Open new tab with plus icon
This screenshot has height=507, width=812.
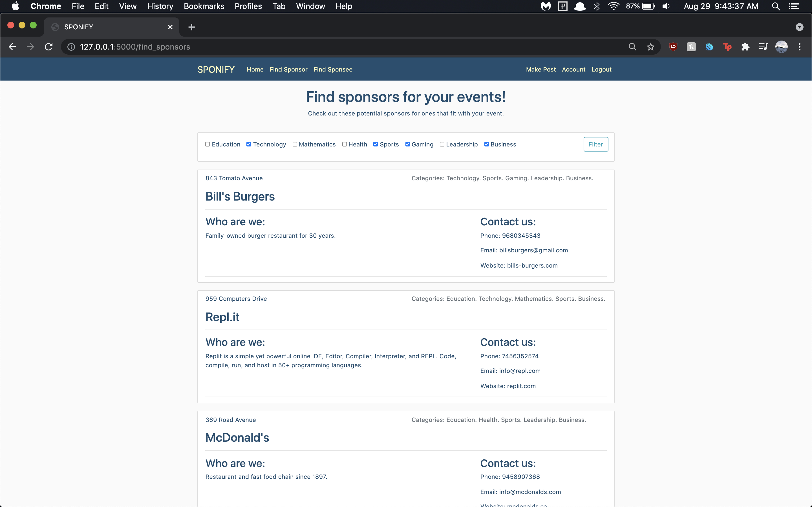[192, 27]
